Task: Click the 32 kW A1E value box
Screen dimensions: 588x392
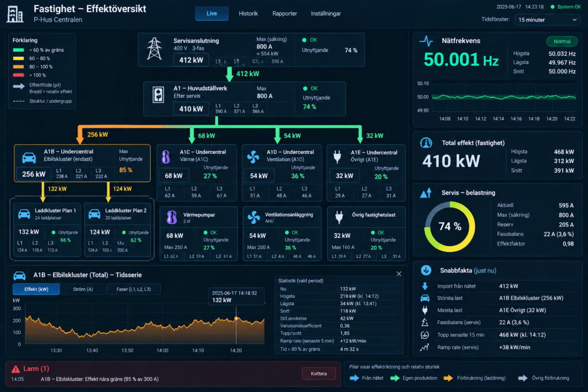Action: [x=345, y=176]
